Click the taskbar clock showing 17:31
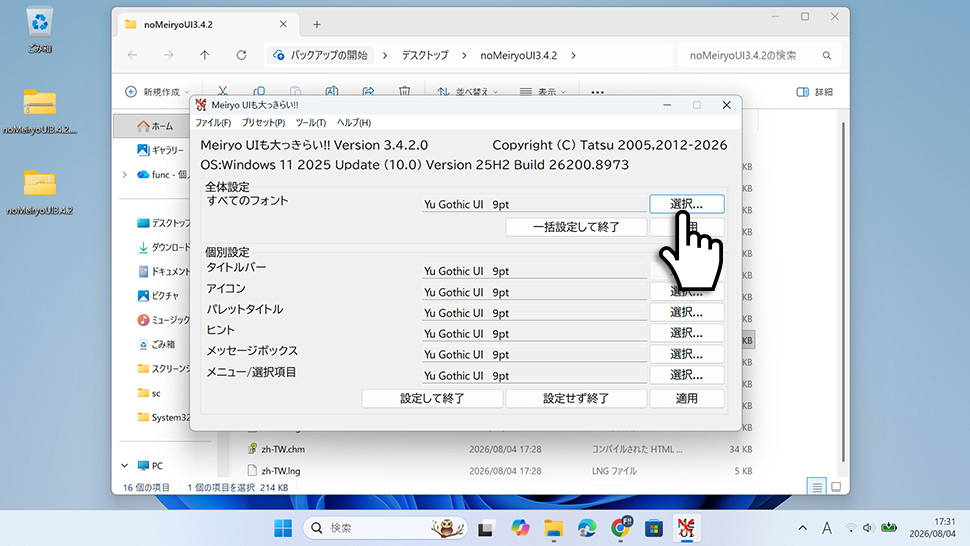The image size is (970, 546). (x=932, y=527)
